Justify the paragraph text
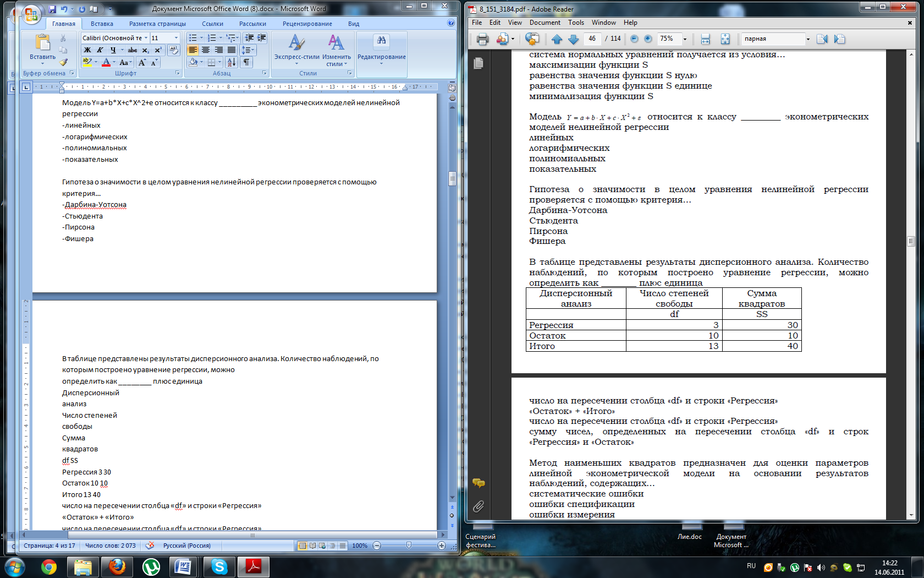The width and height of the screenshot is (924, 578). (x=232, y=50)
